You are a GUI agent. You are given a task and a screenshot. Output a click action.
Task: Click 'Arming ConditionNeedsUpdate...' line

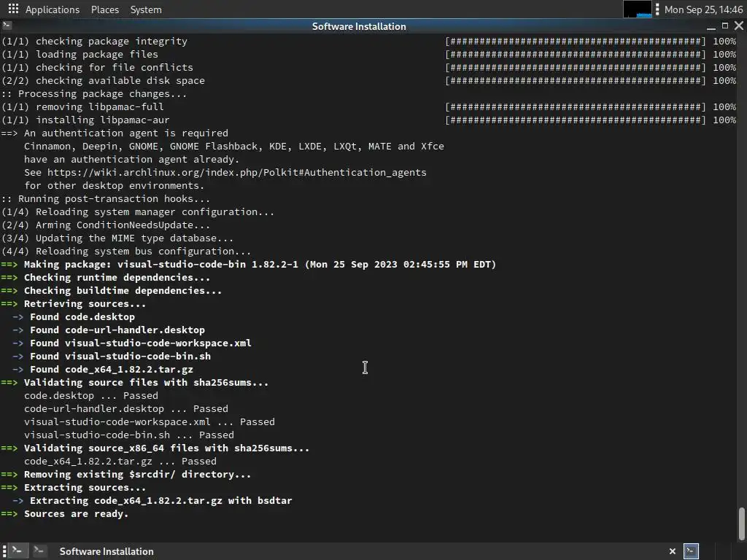point(105,225)
